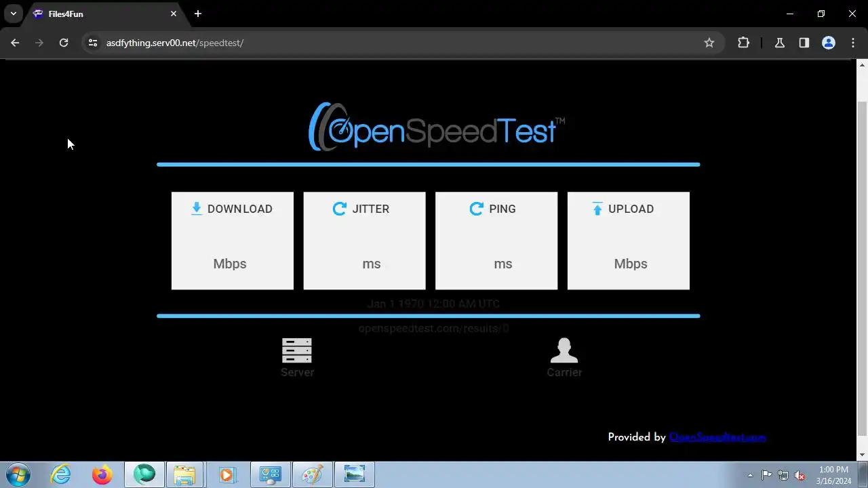Viewport: 868px width, 488px height.
Task: Show hidden system tray icons
Action: (x=750, y=475)
